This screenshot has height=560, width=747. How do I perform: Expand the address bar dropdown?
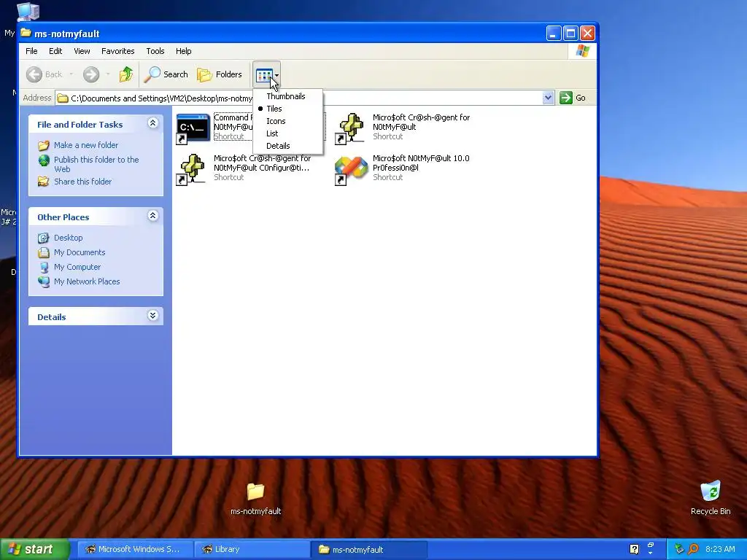point(548,98)
